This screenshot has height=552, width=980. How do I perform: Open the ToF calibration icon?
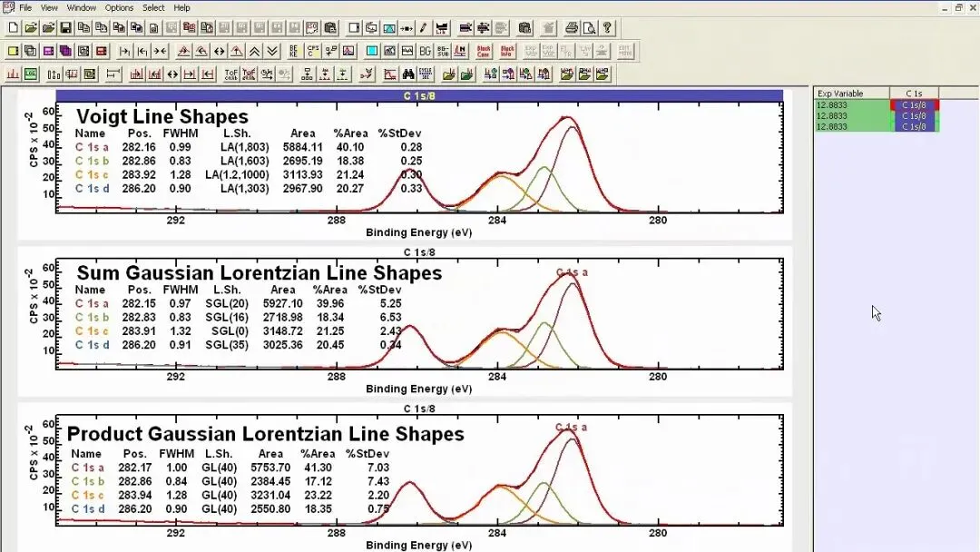pos(231,74)
